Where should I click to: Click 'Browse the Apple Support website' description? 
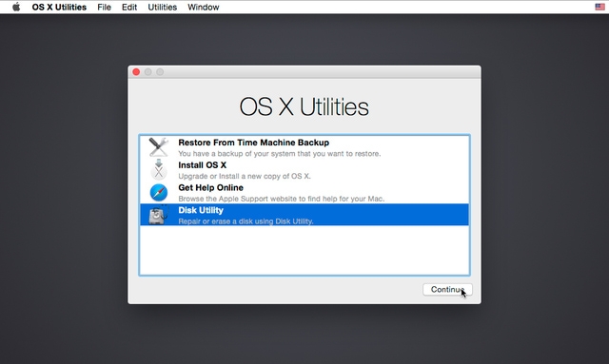click(x=282, y=199)
